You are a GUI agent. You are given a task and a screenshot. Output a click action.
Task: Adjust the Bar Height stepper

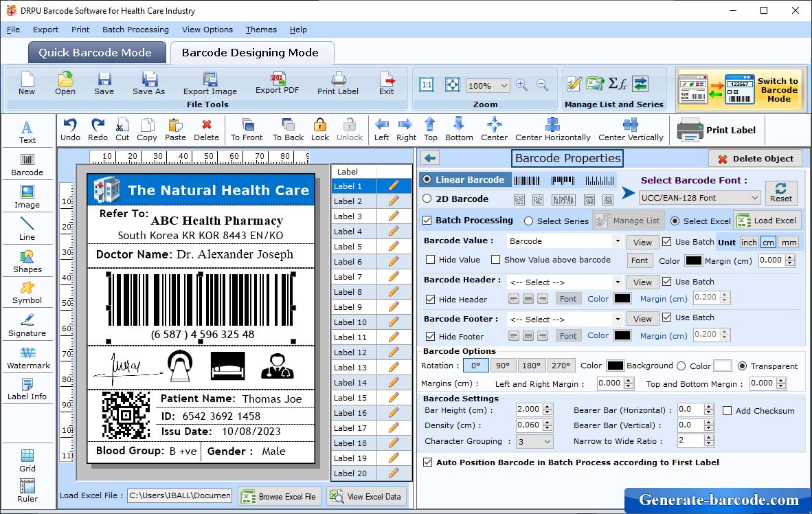[548, 410]
